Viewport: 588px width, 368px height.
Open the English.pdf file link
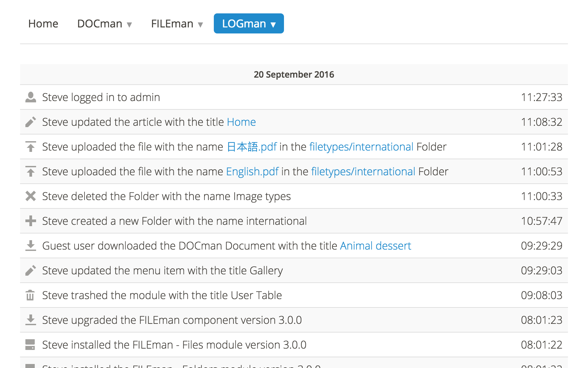[x=252, y=172]
